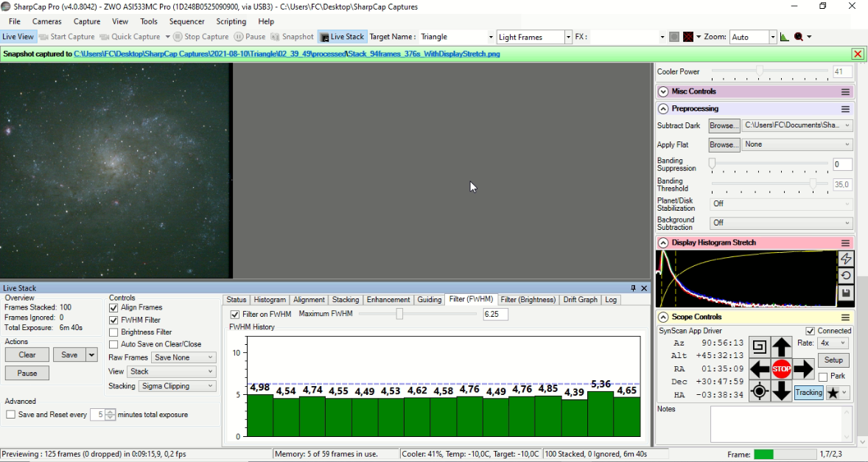Open the Scripting menu

231,21
